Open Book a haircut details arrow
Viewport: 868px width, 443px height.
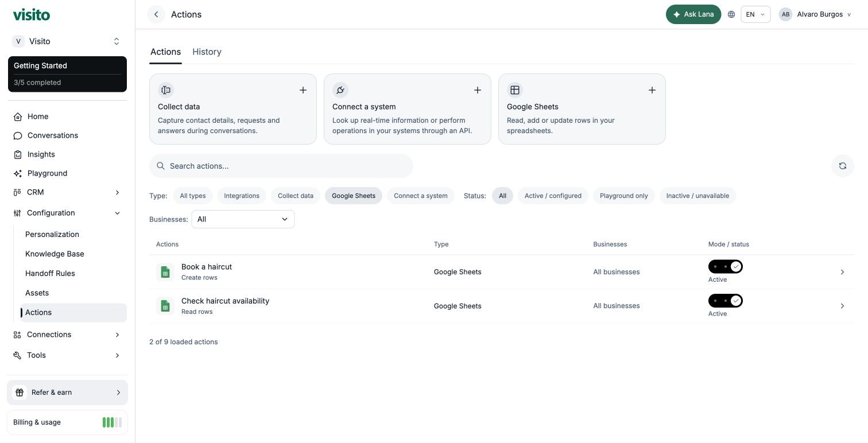(842, 272)
